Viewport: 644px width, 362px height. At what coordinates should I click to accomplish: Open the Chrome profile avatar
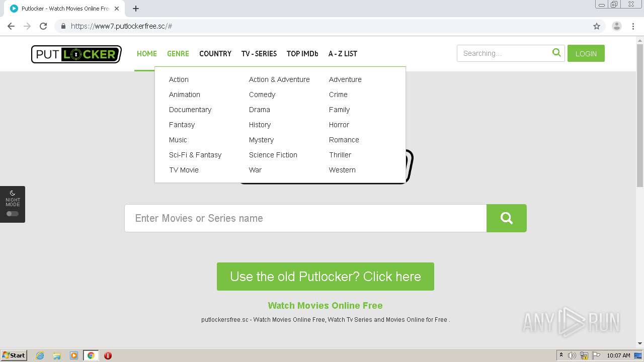617,26
